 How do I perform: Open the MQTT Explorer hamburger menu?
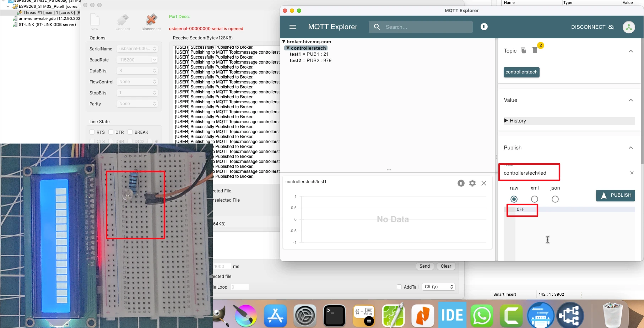(x=293, y=27)
